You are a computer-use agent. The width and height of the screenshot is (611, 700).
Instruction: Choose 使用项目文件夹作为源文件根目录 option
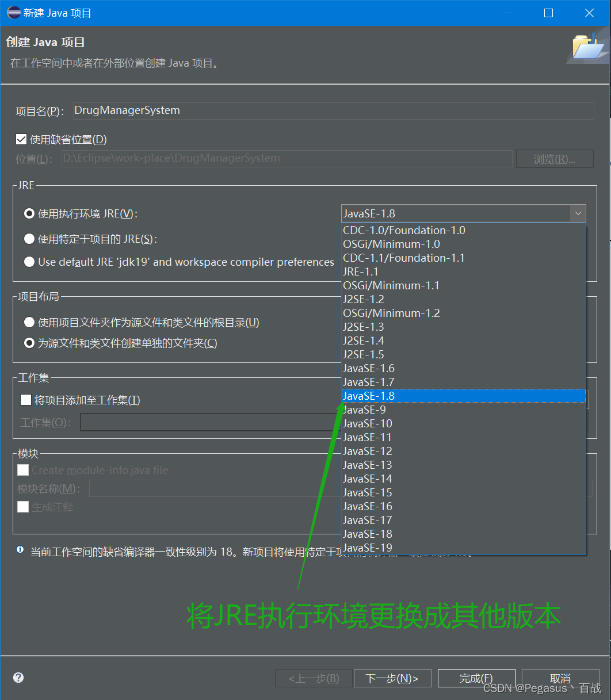point(29,322)
